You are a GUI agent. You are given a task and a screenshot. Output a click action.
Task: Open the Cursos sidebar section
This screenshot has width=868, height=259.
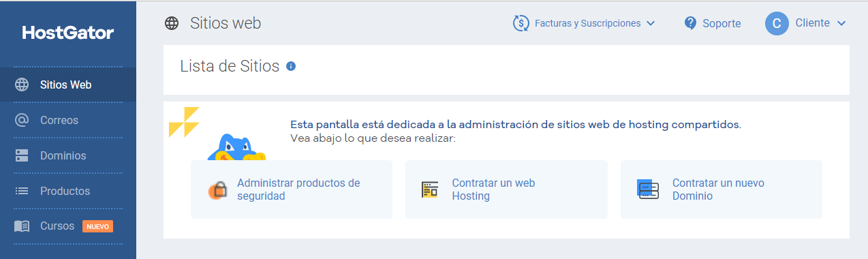[x=68, y=226]
